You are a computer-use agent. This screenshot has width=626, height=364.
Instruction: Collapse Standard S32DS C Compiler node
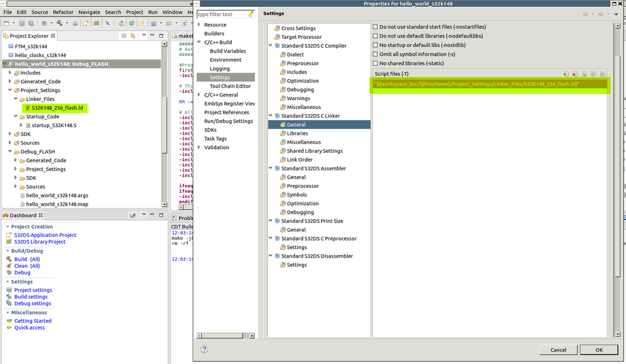[270, 46]
